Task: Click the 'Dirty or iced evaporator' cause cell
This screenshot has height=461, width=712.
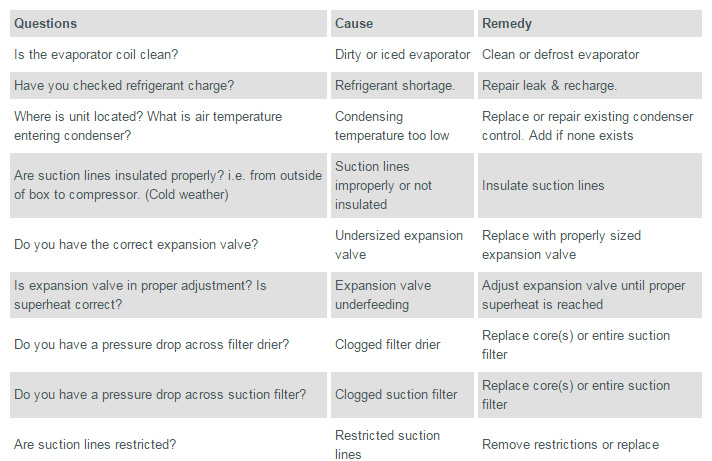Action: point(402,54)
